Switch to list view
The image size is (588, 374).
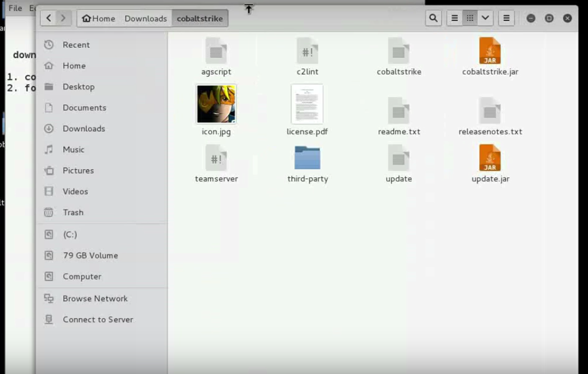[454, 18]
